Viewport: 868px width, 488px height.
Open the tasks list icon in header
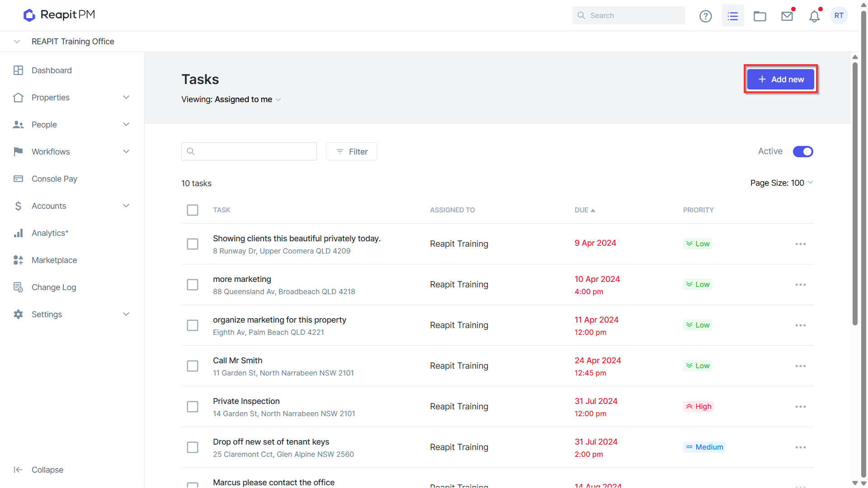tap(733, 16)
